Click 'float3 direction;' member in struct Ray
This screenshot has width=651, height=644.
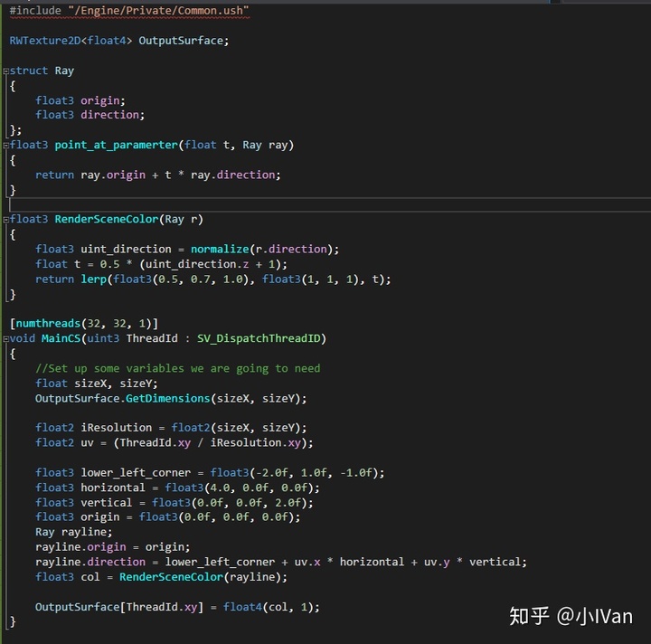click(90, 115)
